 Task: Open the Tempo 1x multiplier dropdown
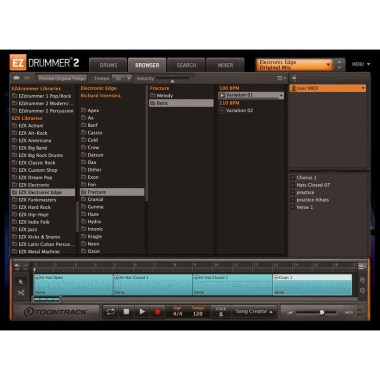[x=122, y=78]
